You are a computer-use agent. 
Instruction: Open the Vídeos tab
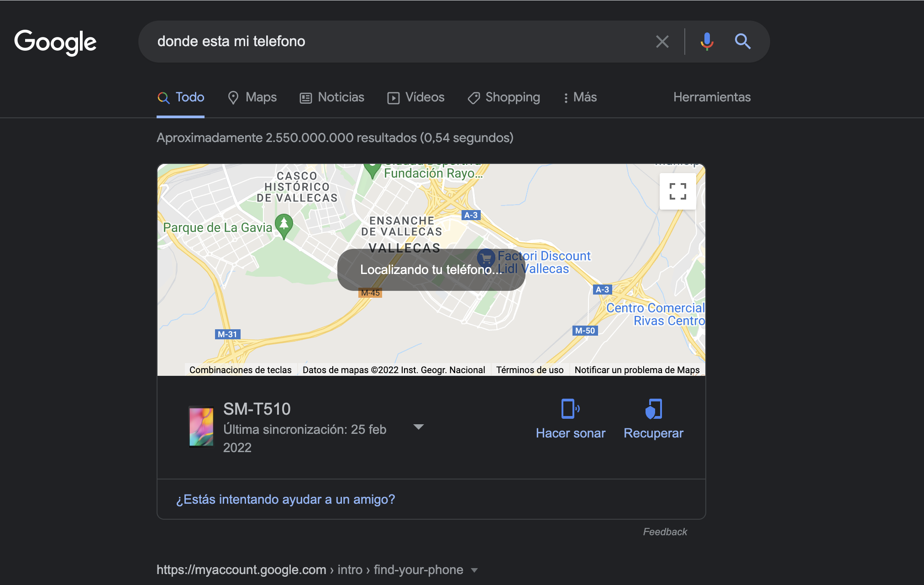point(416,97)
